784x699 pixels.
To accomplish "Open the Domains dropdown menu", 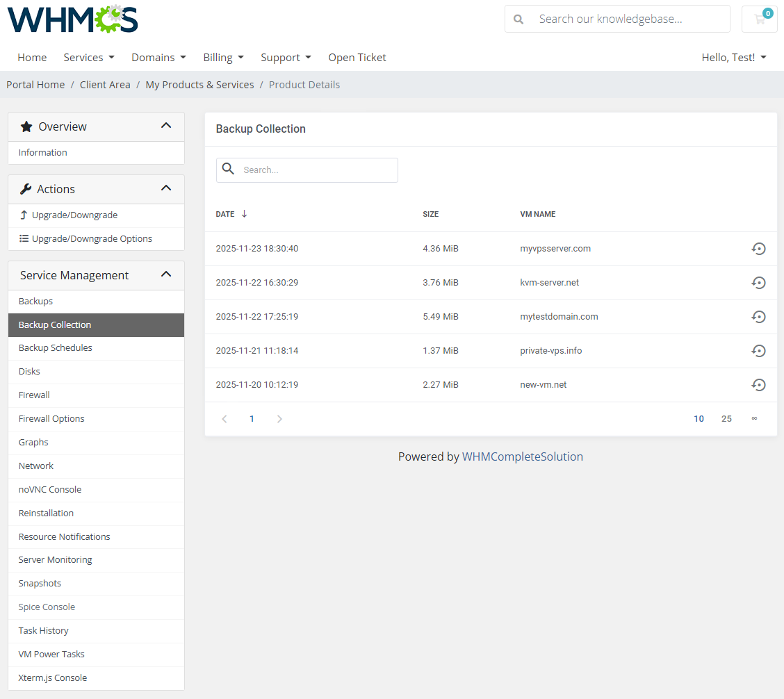I will point(159,58).
